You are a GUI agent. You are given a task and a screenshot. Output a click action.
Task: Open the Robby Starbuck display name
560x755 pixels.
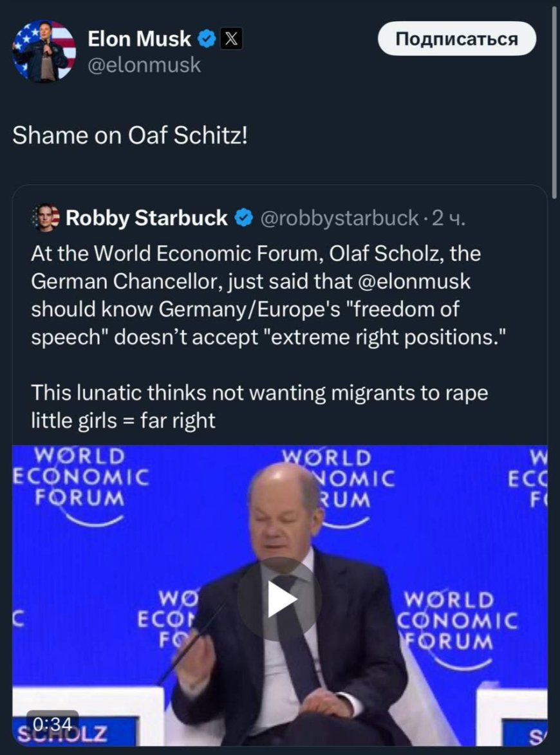[147, 219]
